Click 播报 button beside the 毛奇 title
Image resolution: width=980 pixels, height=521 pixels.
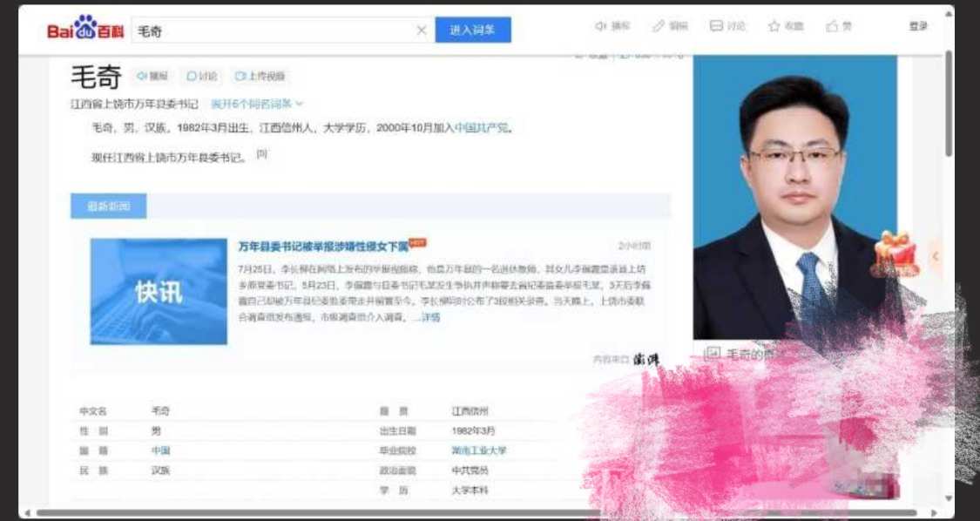pos(152,77)
